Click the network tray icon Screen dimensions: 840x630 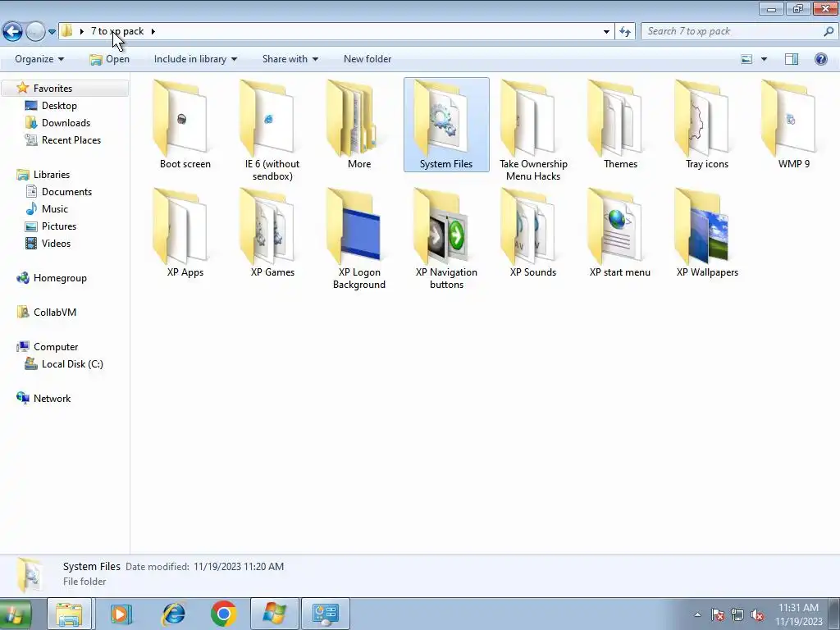tap(737, 615)
